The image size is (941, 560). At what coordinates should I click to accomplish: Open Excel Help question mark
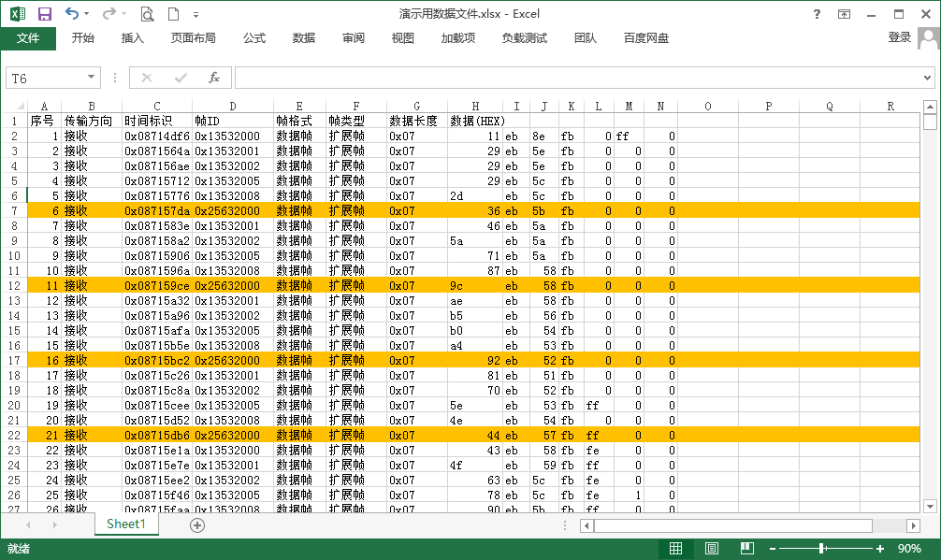[817, 14]
